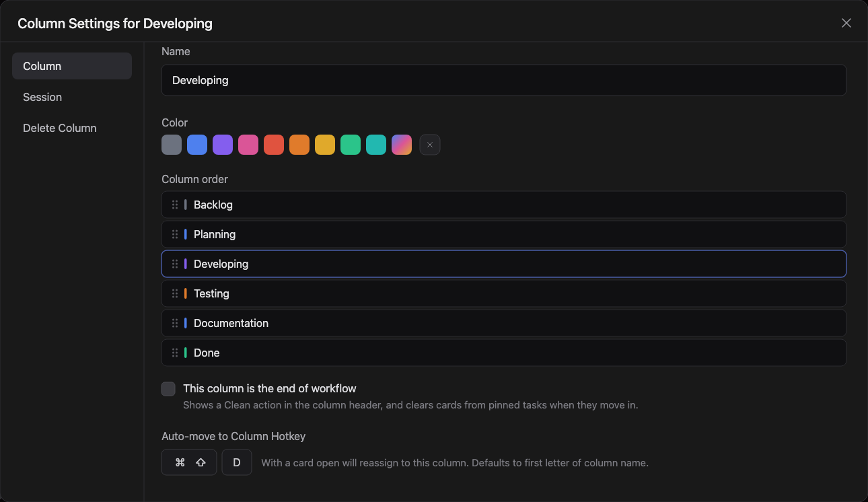Pick the gray color swatch
868x502 pixels.
tap(172, 145)
